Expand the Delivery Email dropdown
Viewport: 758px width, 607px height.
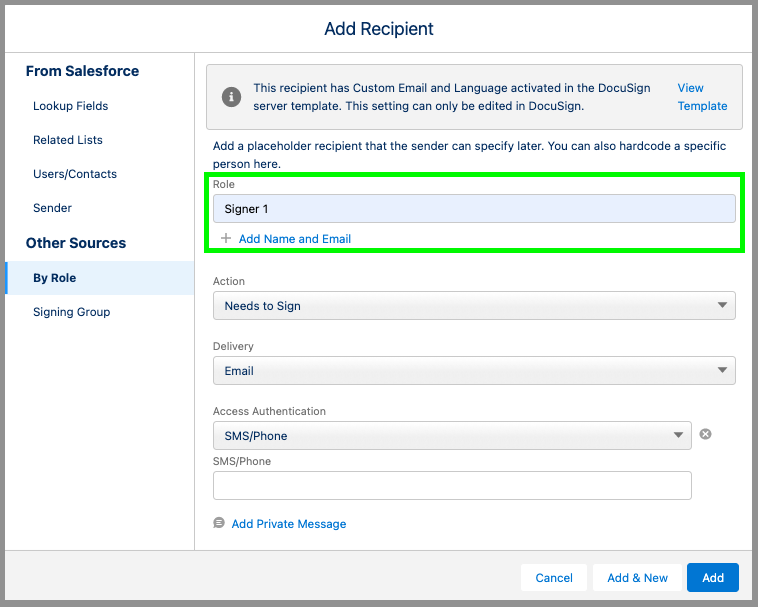[x=474, y=371]
